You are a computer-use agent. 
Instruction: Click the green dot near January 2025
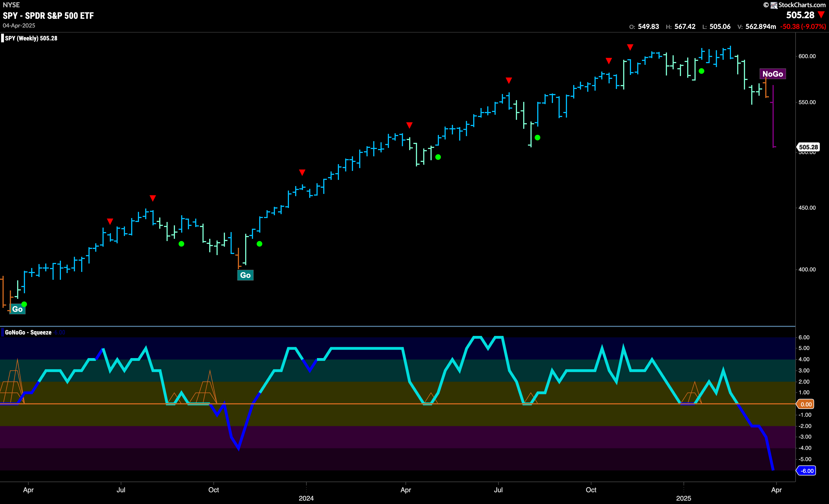pyautogui.click(x=701, y=71)
